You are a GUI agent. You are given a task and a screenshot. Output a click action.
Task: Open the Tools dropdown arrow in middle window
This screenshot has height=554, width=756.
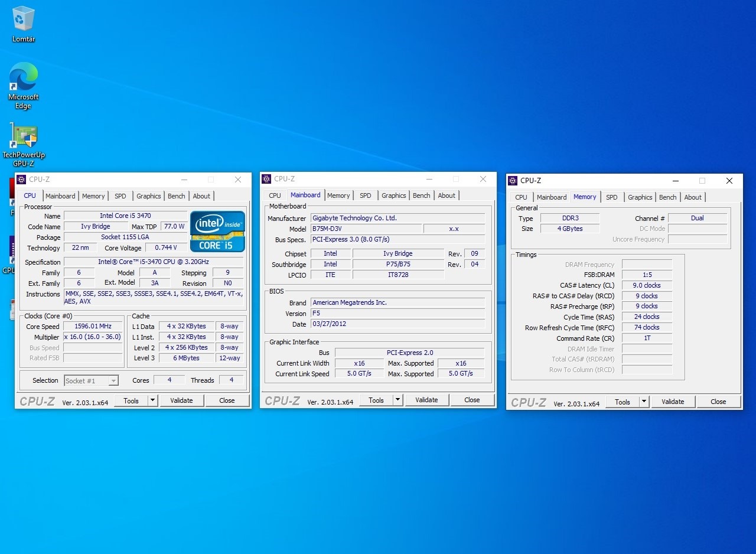coord(397,400)
